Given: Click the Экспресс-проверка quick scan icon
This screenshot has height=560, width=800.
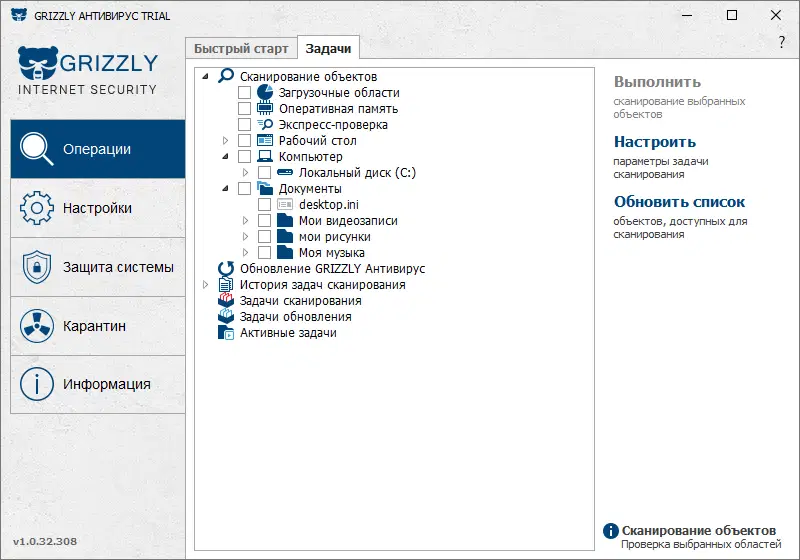Looking at the screenshot, I should 265,124.
